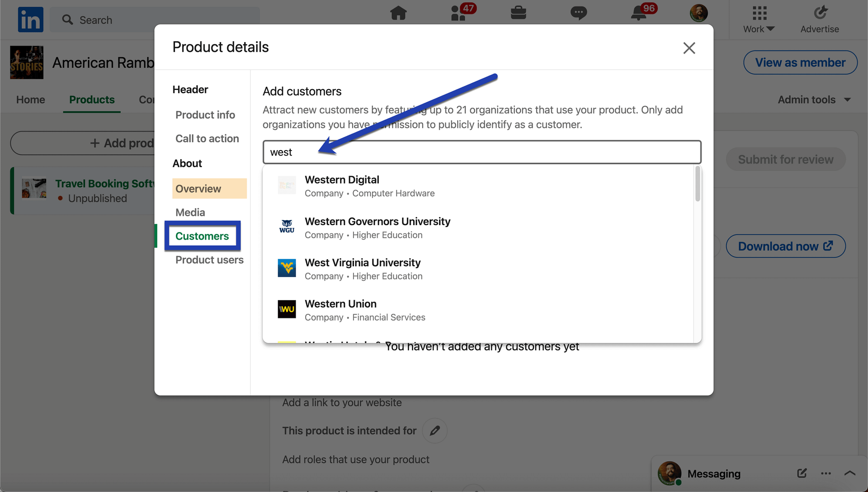
Task: Expand the Work dropdown arrow
Action: [771, 28]
